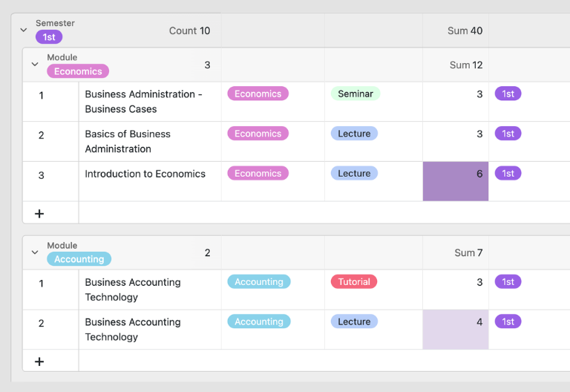Open Basics of Business Administration record

(x=128, y=142)
